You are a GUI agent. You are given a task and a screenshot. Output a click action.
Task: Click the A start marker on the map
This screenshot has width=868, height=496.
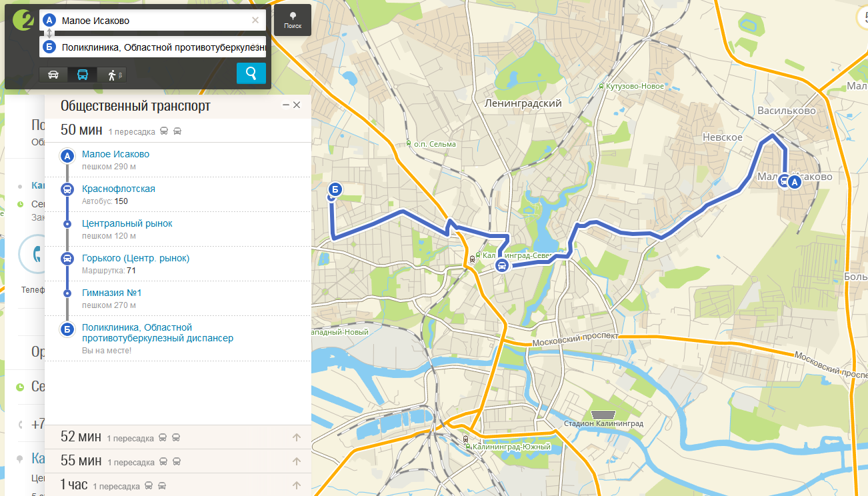click(795, 181)
